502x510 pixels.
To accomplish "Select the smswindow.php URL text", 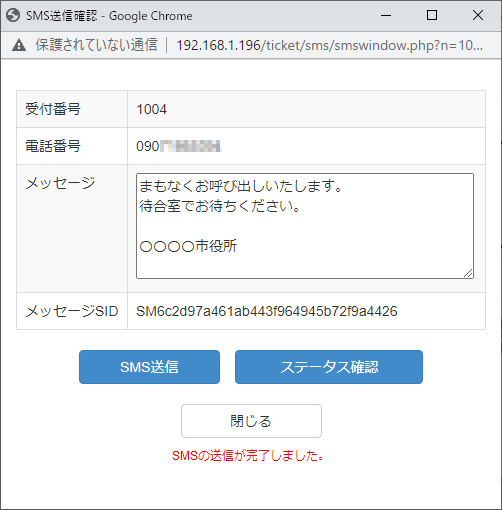I will [329, 45].
